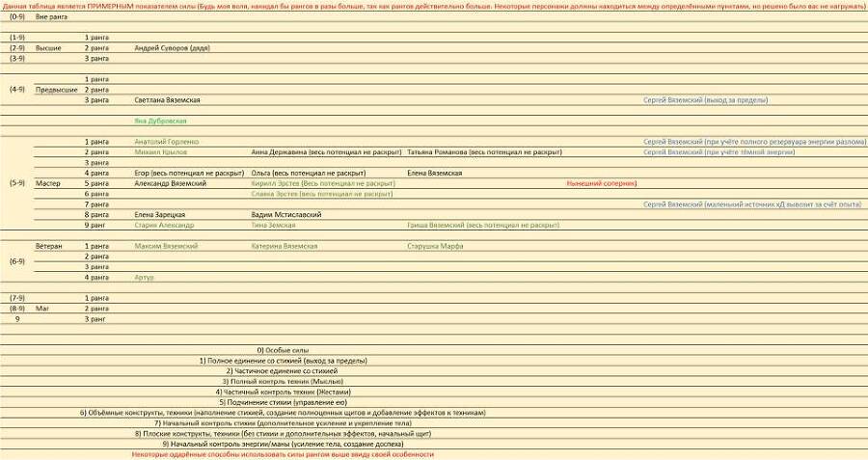Select the "Светлана Вяземская" cell
The width and height of the screenshot is (868, 460).
tap(167, 99)
